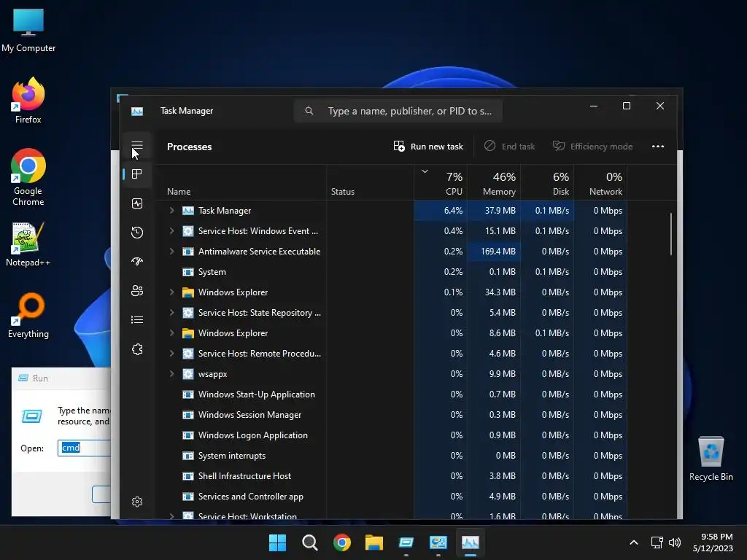Open File Explorer from the taskbar
This screenshot has width=747, height=560.
tap(374, 542)
